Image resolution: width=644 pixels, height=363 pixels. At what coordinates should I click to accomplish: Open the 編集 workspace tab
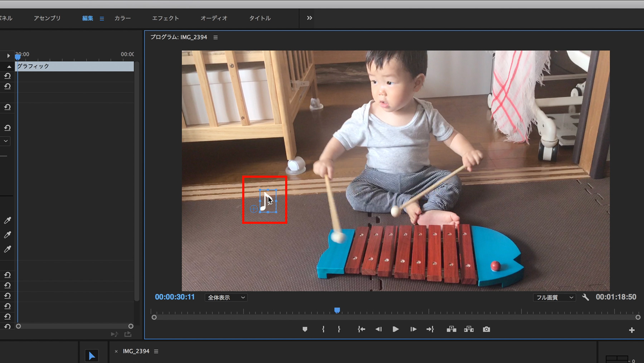88,18
